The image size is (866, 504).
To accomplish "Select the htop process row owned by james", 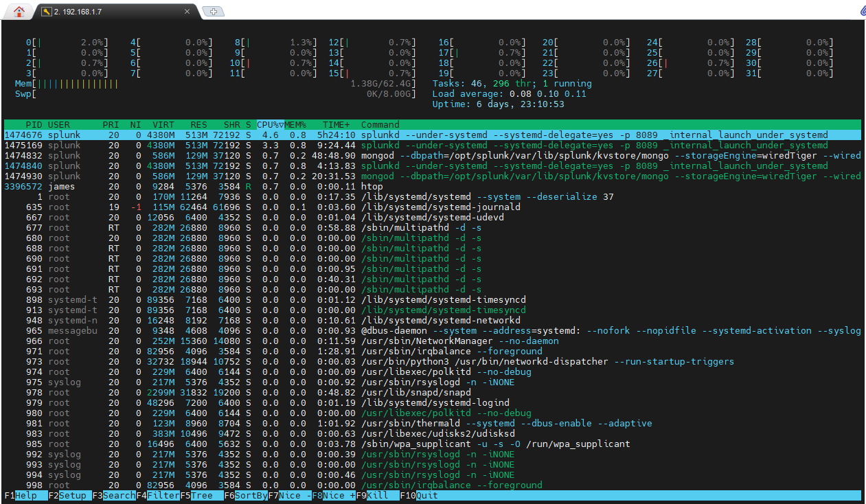I will 433,187.
